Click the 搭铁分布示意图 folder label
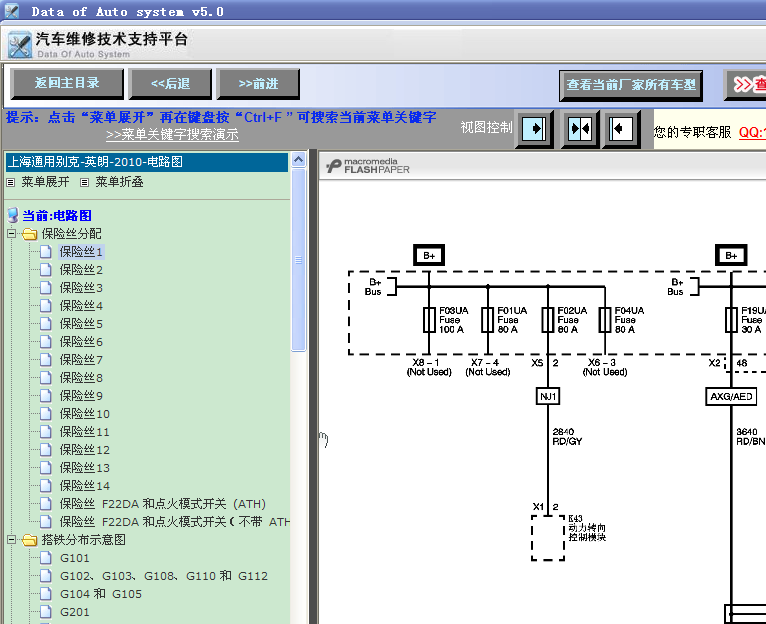The height and width of the screenshot is (624, 766). click(x=84, y=539)
